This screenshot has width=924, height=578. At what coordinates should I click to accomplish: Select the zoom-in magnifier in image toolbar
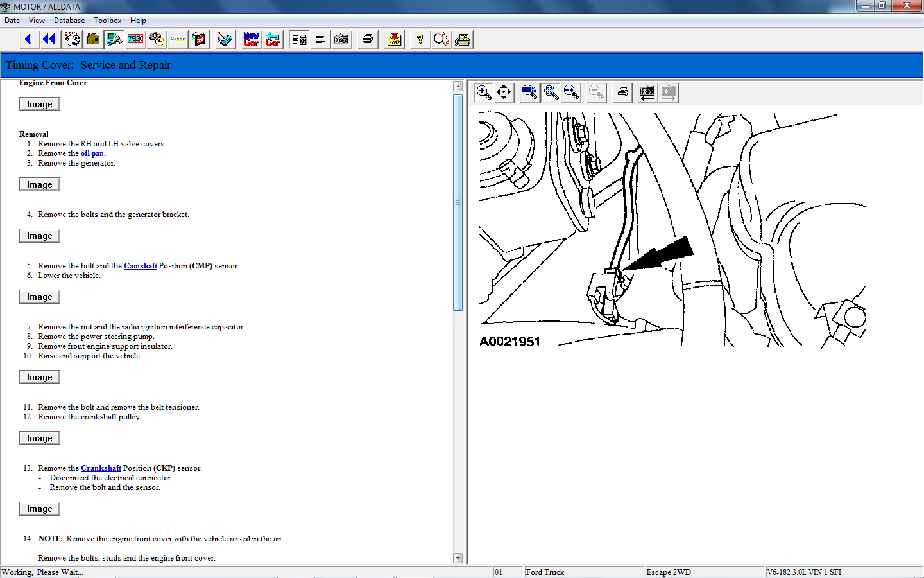pyautogui.click(x=484, y=92)
